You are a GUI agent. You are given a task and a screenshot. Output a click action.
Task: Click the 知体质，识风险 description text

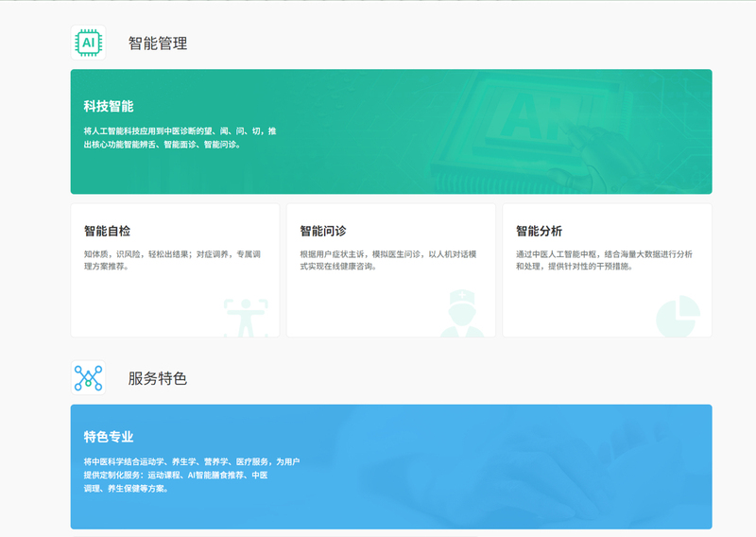(x=172, y=260)
